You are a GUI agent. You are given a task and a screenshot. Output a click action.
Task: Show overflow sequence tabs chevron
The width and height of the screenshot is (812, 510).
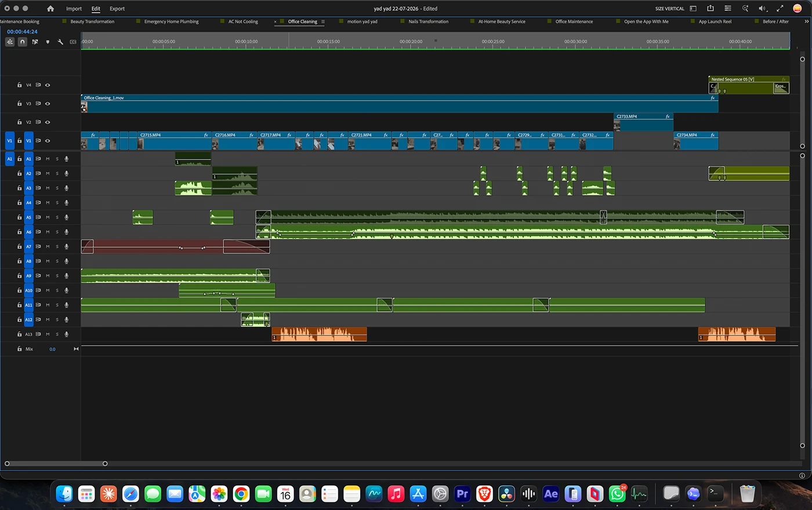806,21
